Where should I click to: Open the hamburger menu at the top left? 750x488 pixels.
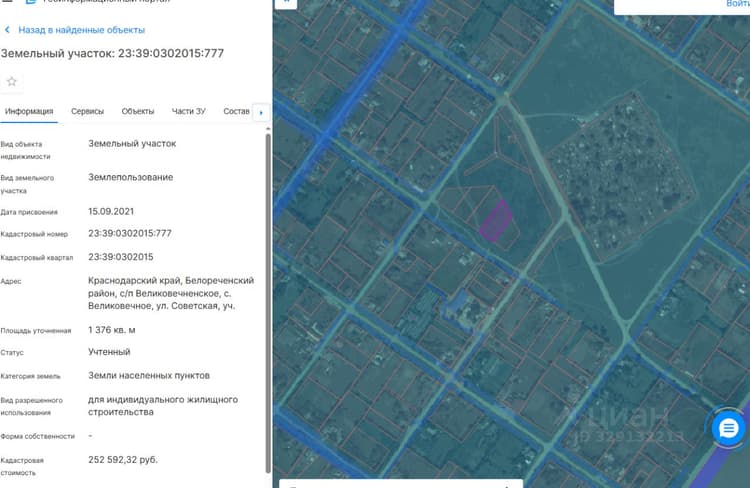point(7,1)
